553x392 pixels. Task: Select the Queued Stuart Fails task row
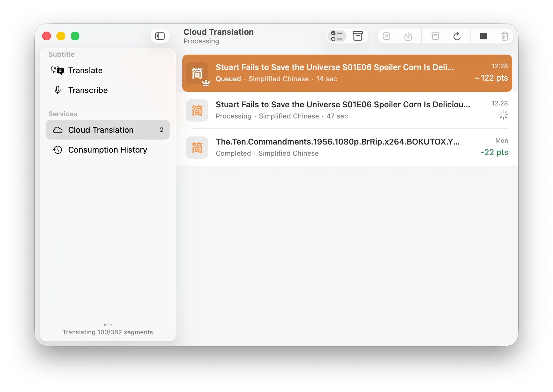tap(347, 73)
